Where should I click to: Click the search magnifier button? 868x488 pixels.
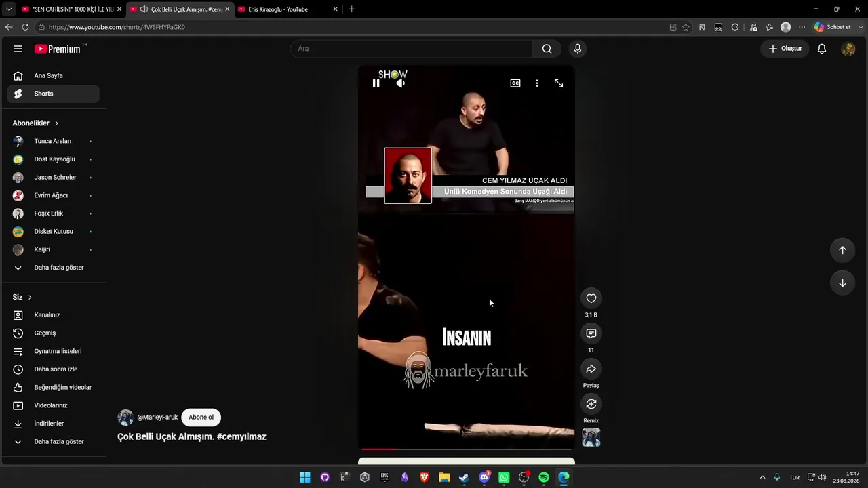pyautogui.click(x=547, y=49)
